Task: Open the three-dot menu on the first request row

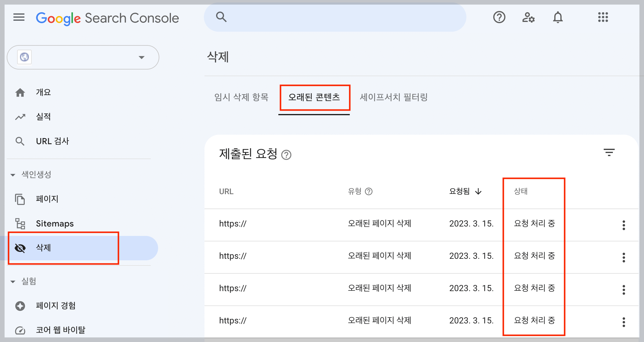Action: (624, 225)
